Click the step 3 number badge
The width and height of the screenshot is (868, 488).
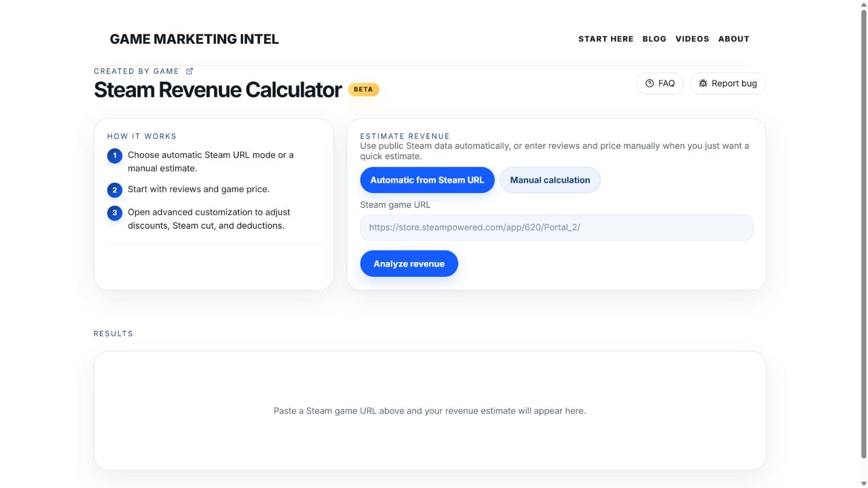[114, 212]
